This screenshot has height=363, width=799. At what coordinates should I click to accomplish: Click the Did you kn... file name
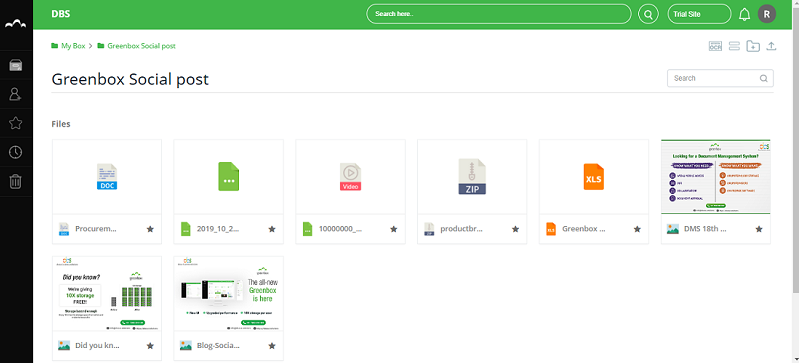[97, 346]
